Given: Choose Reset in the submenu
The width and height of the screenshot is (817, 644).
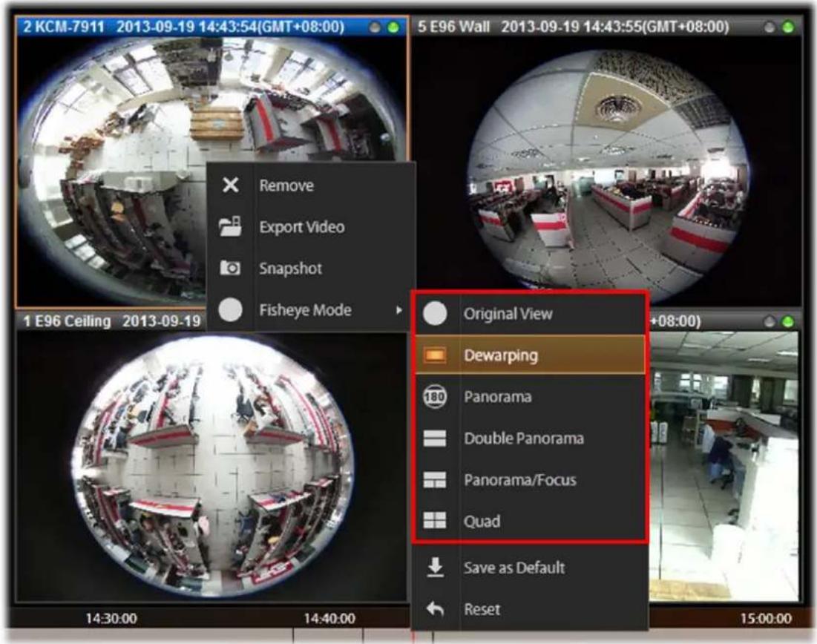Looking at the screenshot, I should [530, 608].
